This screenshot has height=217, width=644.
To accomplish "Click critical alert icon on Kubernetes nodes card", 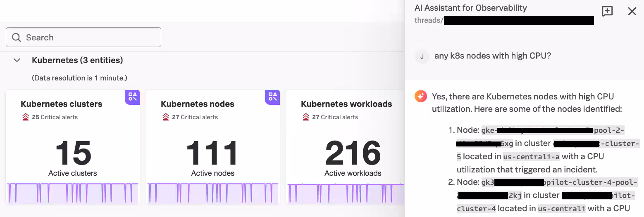I will pyautogui.click(x=166, y=117).
